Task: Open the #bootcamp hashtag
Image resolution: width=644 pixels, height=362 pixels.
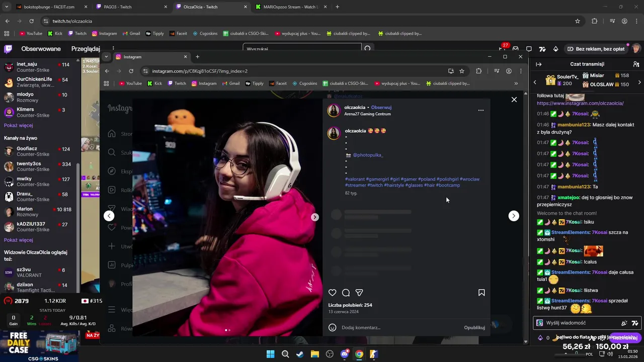Action: click(448, 185)
